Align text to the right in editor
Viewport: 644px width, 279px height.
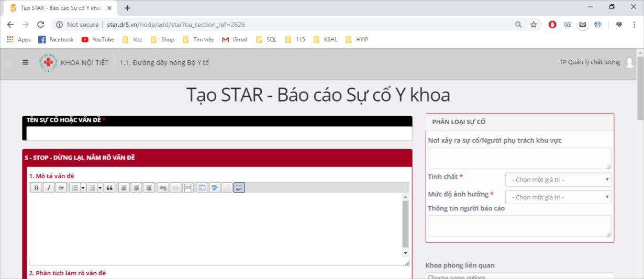coord(148,188)
